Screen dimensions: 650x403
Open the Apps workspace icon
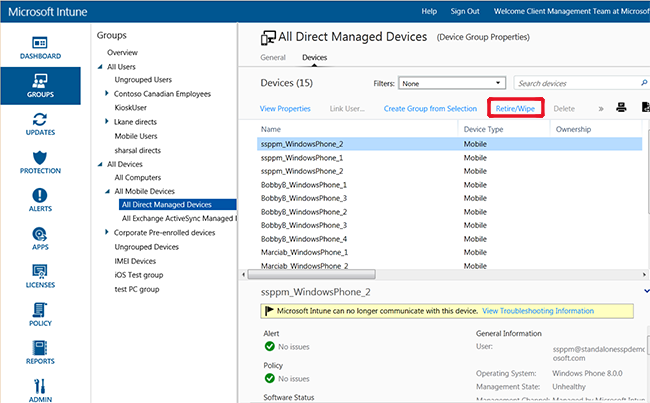[x=40, y=234]
